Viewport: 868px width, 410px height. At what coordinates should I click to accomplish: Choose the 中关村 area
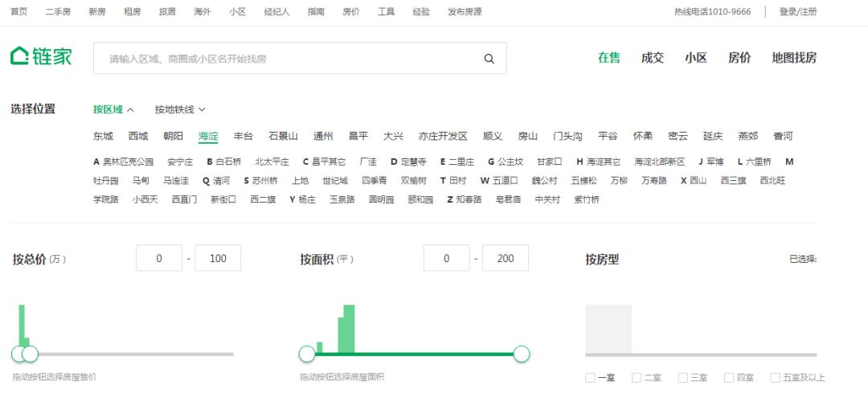[547, 199]
